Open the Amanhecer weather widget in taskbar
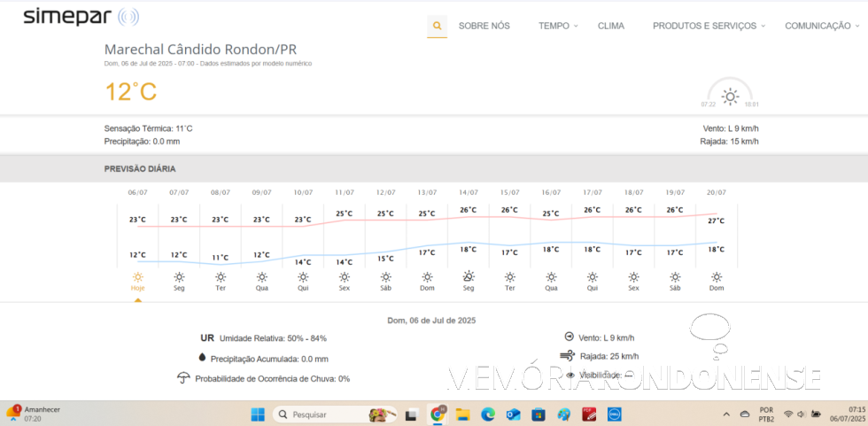This screenshot has height=426, width=868. pos(35,414)
